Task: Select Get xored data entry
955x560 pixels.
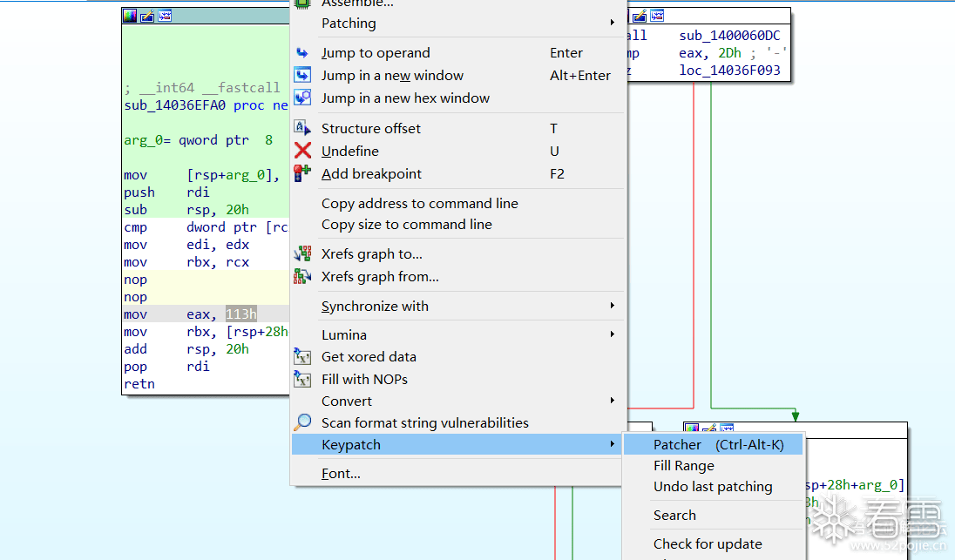Action: 458,357
